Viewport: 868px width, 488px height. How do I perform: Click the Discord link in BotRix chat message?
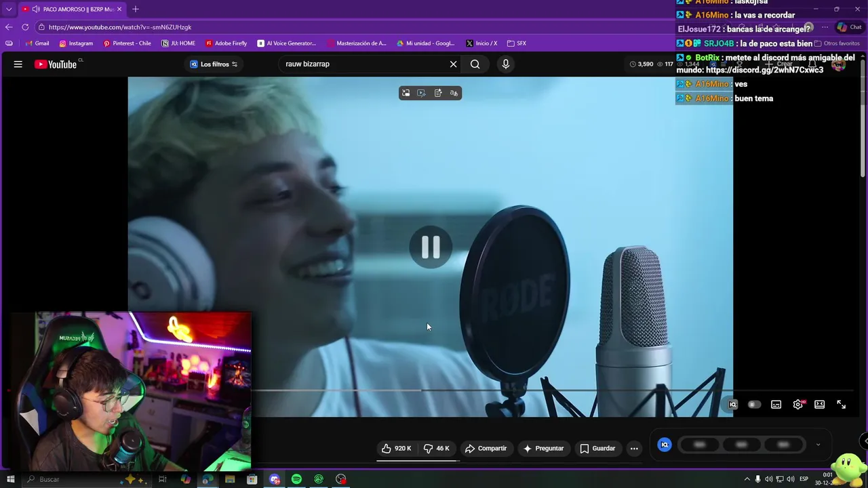coord(764,70)
